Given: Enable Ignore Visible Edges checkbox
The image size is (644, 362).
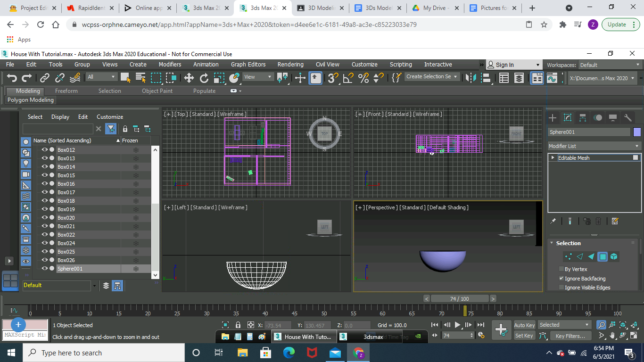Looking at the screenshot, I should coord(561,288).
